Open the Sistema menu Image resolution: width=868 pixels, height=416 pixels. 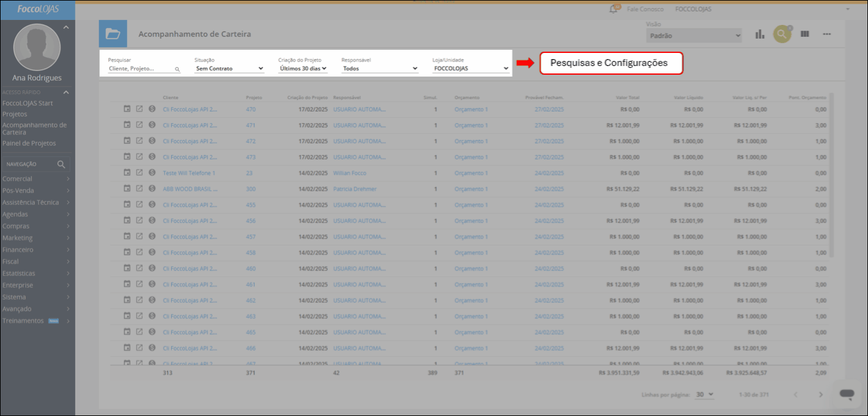click(x=36, y=297)
